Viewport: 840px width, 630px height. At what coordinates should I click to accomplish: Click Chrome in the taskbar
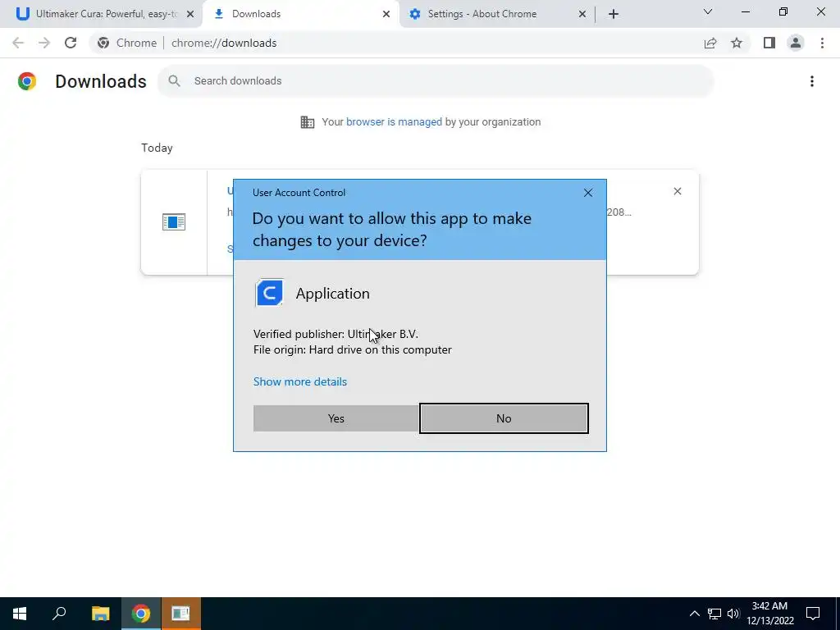point(141,614)
